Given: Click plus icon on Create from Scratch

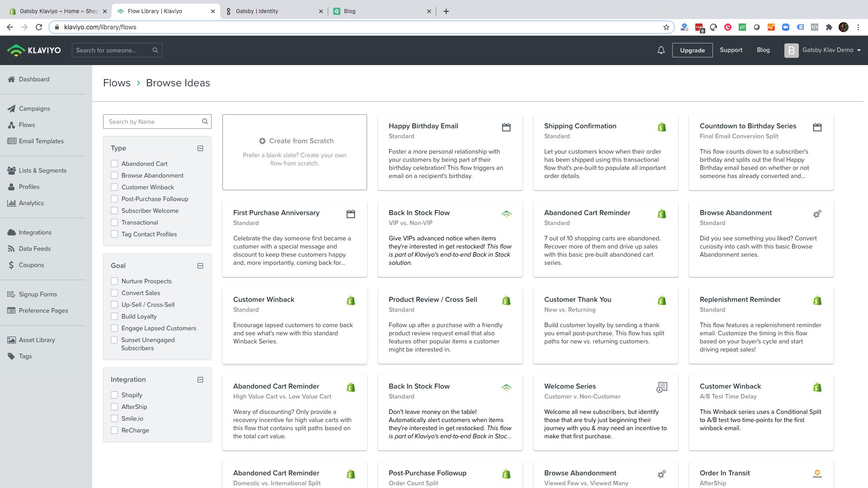Looking at the screenshot, I should point(262,141).
